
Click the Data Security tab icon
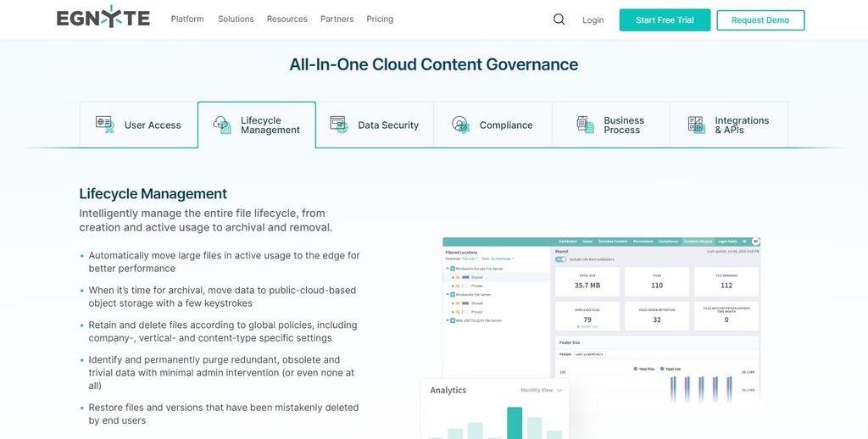[x=339, y=125]
